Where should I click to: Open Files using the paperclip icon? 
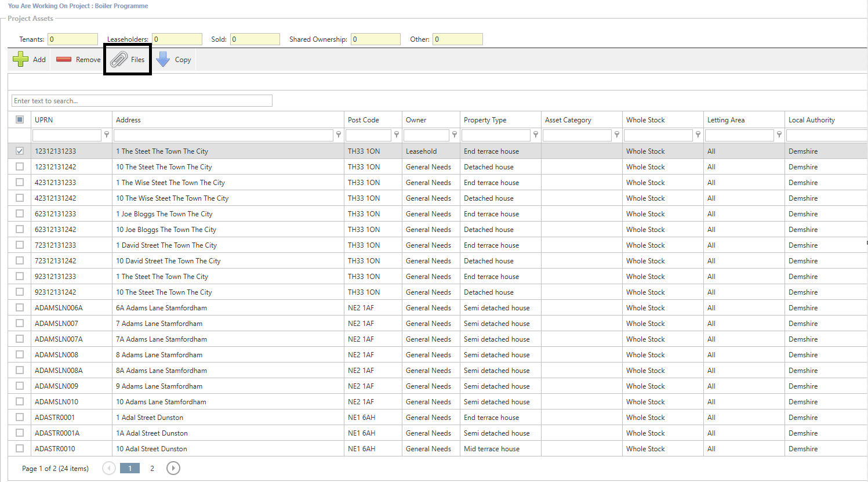(119, 59)
